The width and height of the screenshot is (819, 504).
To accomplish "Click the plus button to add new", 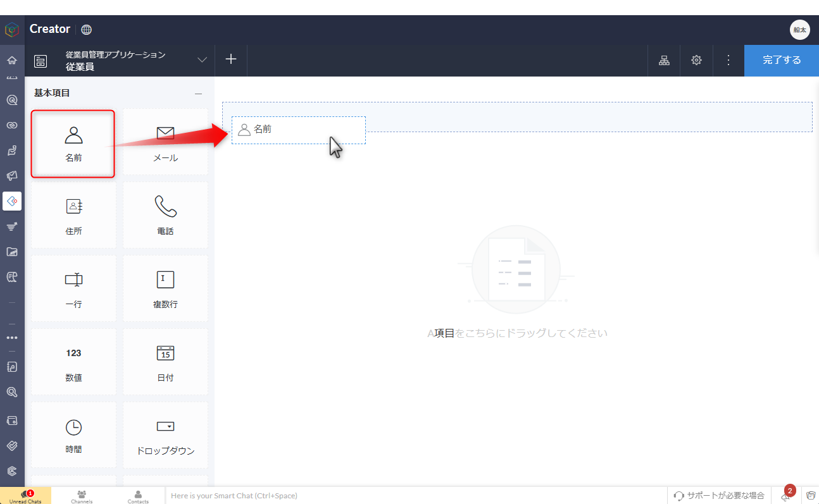I will [x=231, y=59].
